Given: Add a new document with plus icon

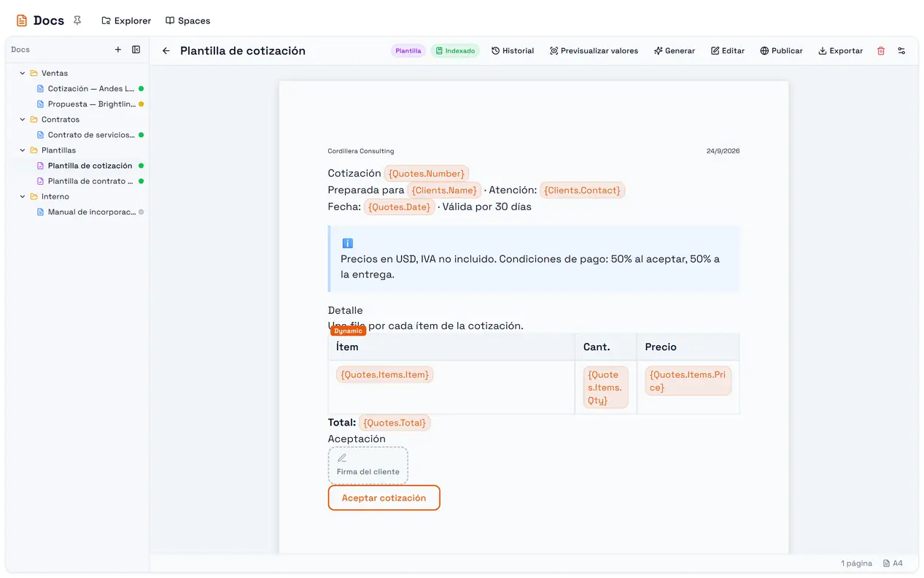Looking at the screenshot, I should click(x=118, y=50).
